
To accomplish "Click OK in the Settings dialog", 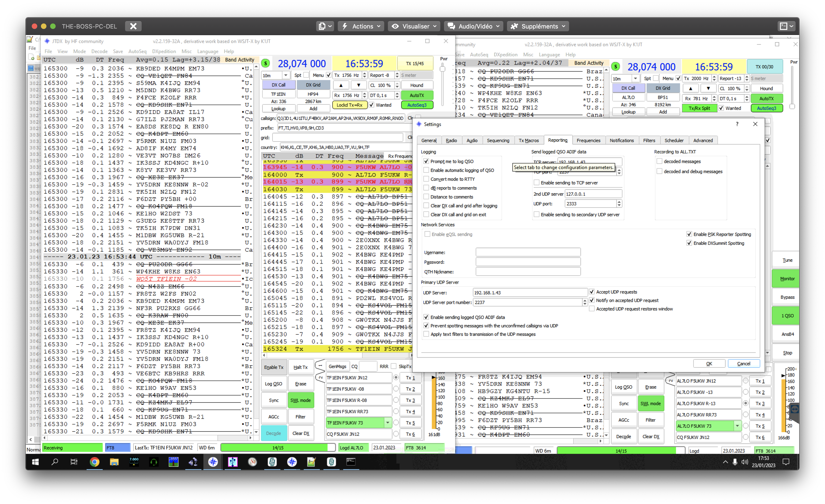I will click(709, 364).
